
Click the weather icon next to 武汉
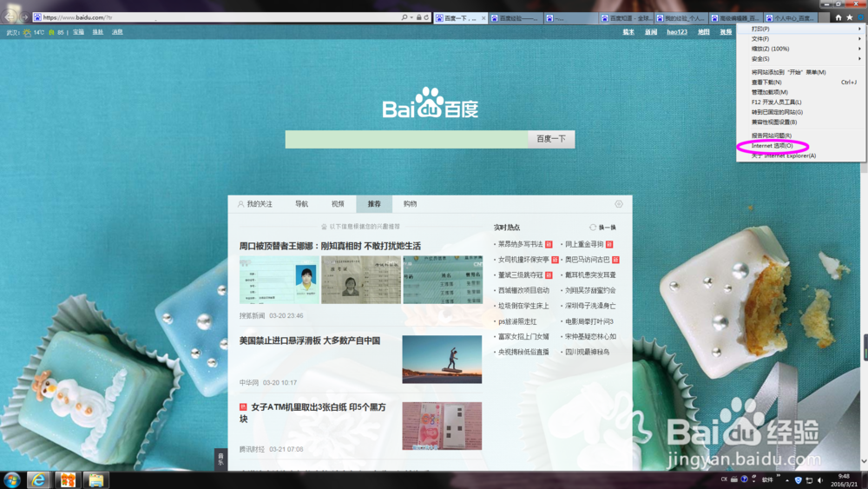(27, 33)
